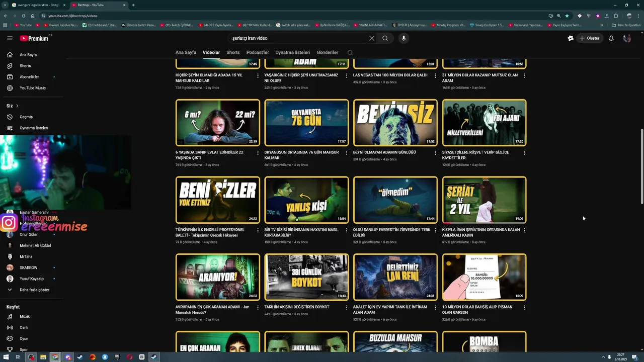Open the account avatar menu

[627, 38]
